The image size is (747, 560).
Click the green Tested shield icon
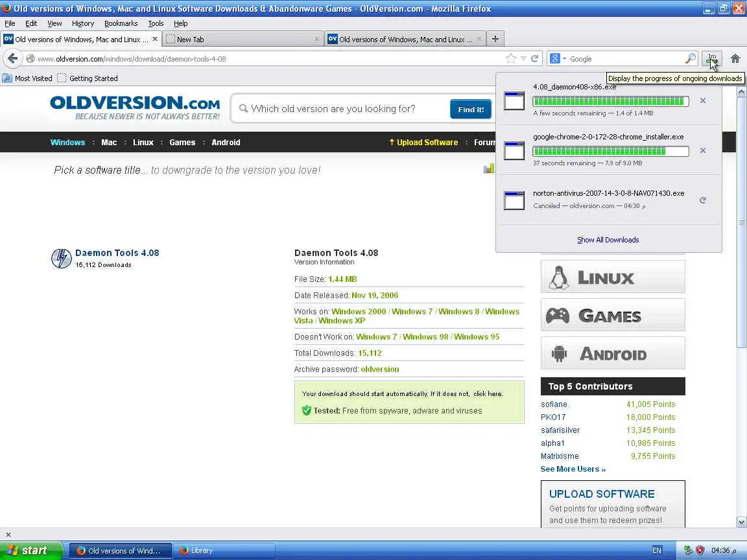pyautogui.click(x=306, y=410)
